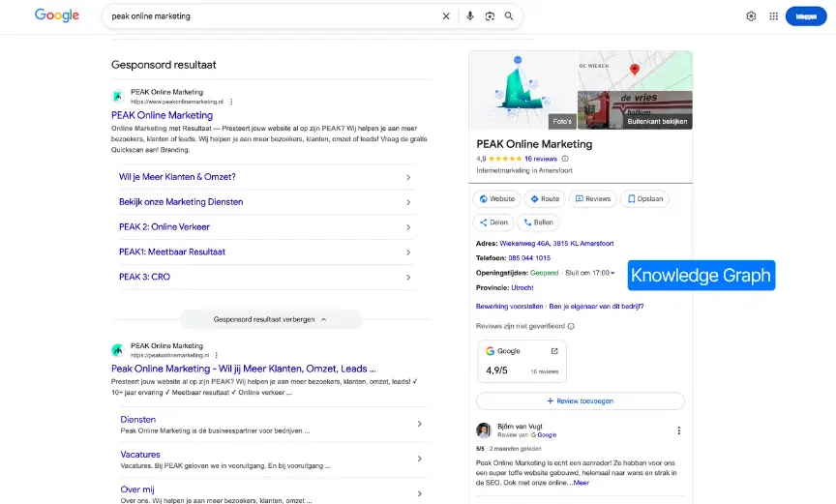Collapse the sponsored result section

click(271, 319)
